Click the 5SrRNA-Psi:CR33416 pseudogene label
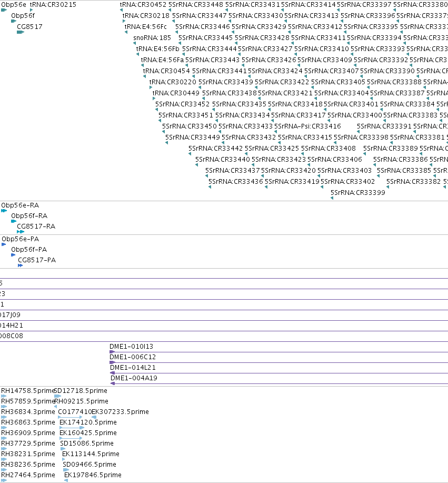Screen dimensions: 448x483 307,126
